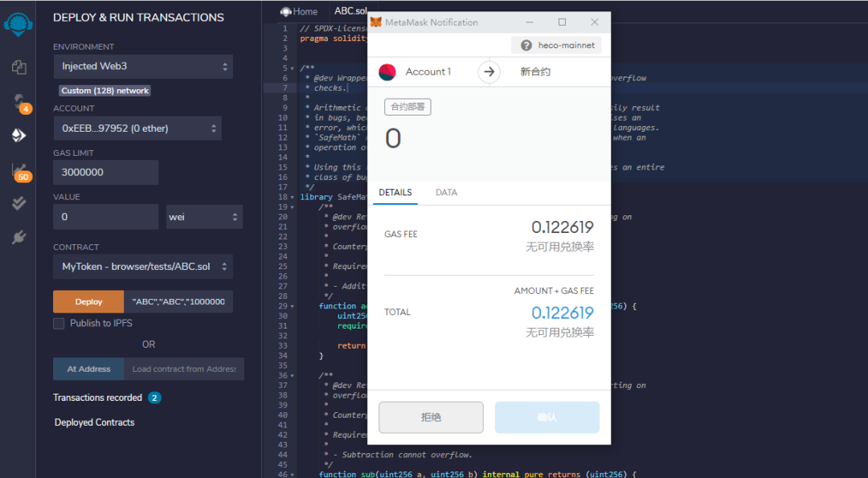Open the unit testing checkmark icon
The height and width of the screenshot is (478, 868).
(18, 203)
